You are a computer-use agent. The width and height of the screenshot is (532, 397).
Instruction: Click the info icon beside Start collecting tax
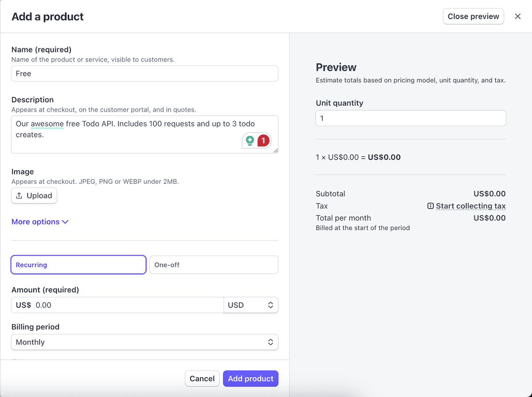pyautogui.click(x=430, y=206)
